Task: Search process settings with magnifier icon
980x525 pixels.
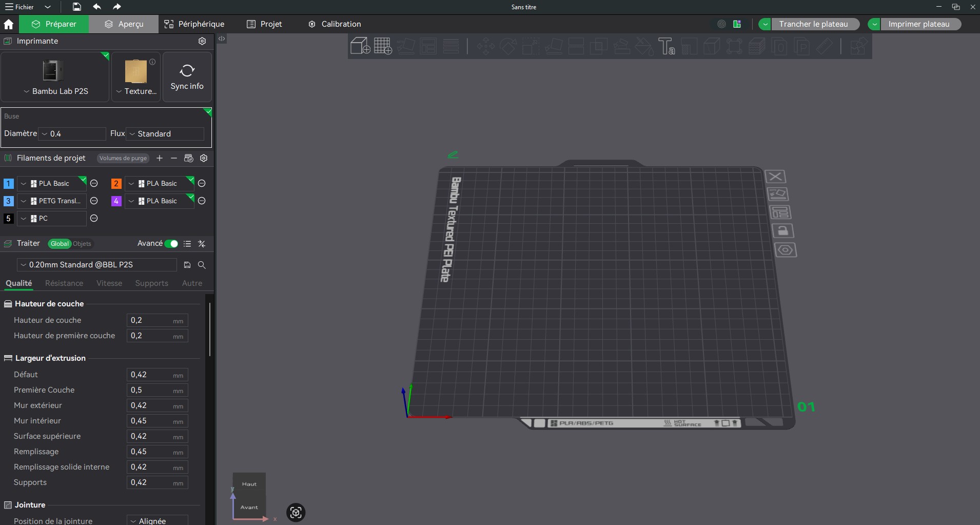Action: (x=202, y=265)
